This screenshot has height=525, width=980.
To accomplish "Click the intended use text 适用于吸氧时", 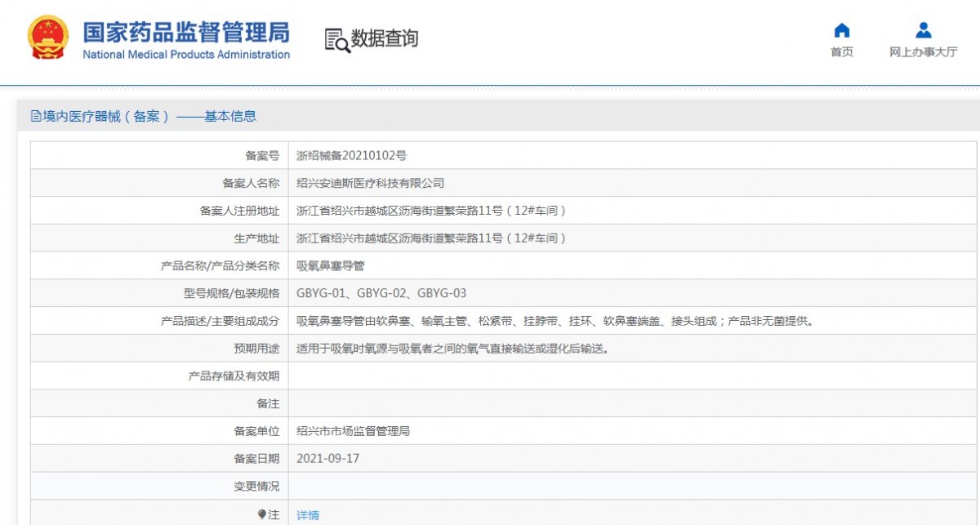I will pos(452,349).
